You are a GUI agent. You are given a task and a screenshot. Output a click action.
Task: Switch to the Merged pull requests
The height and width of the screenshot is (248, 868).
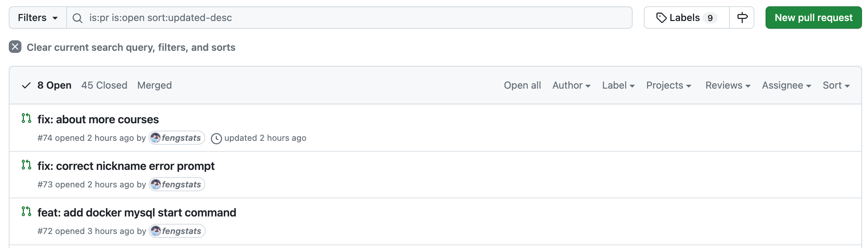(x=154, y=85)
